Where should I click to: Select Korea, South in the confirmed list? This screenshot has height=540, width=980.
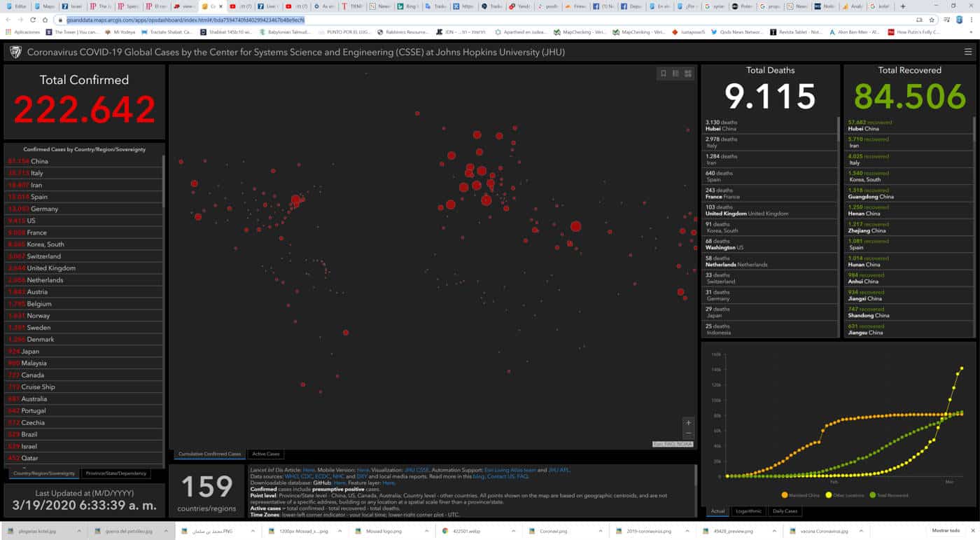pos(83,244)
